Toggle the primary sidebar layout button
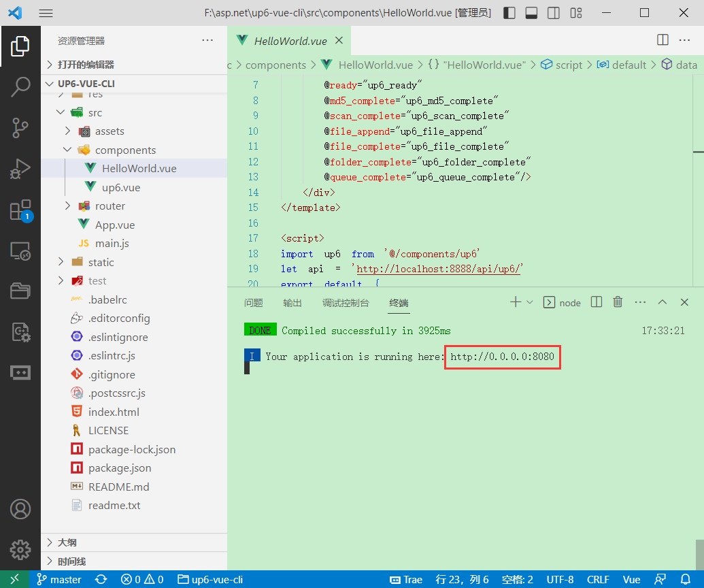Viewport: 704px width, 588px height. [x=509, y=13]
